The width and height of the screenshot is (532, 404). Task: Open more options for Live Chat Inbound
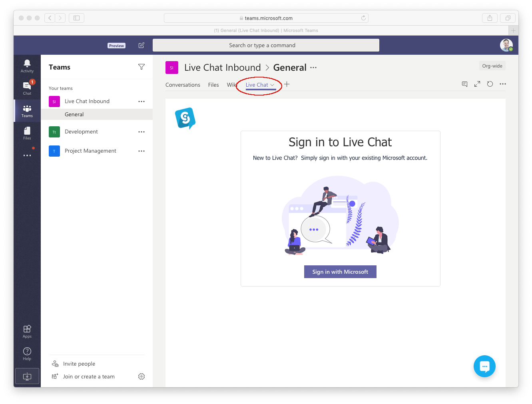(141, 101)
